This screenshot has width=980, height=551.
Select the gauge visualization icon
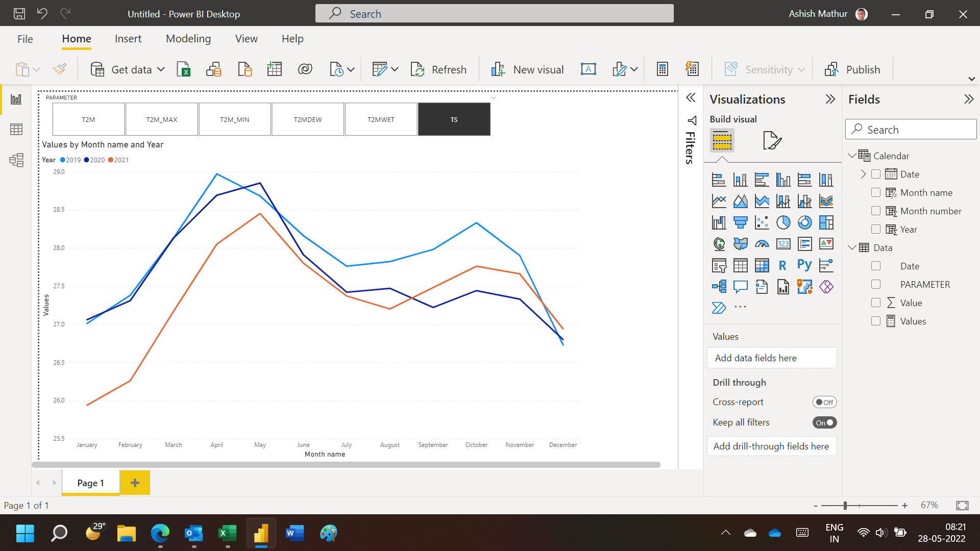(762, 244)
